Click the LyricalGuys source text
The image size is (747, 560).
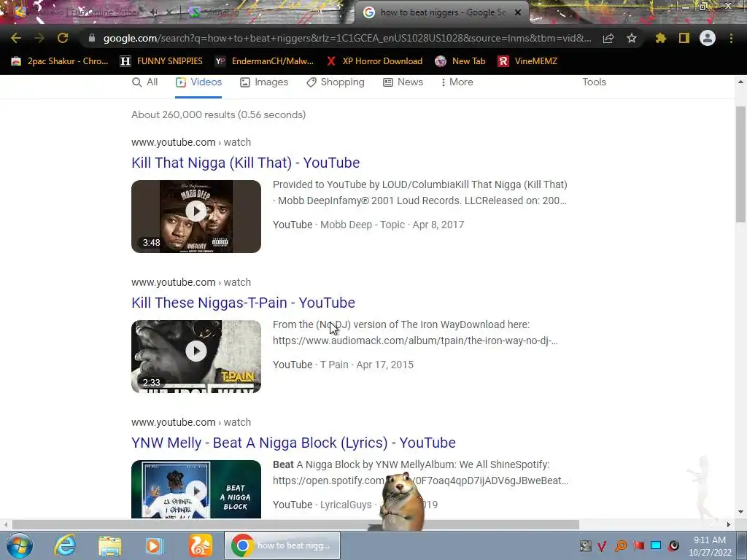346,505
